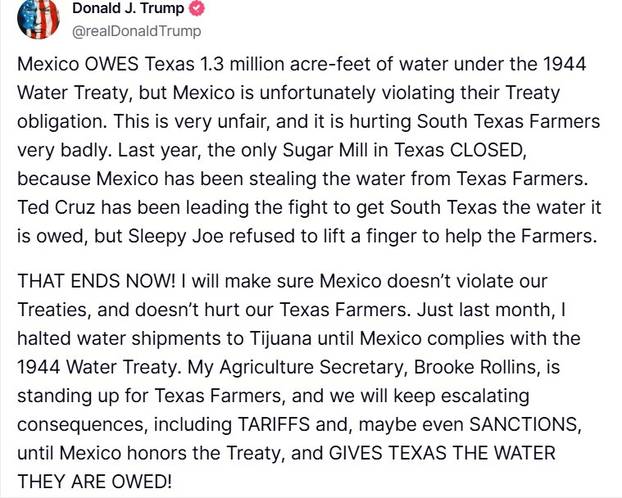This screenshot has width=622, height=498.
Task: Click the phrase GIVES TEXAS THE WATER
Action: (442, 453)
